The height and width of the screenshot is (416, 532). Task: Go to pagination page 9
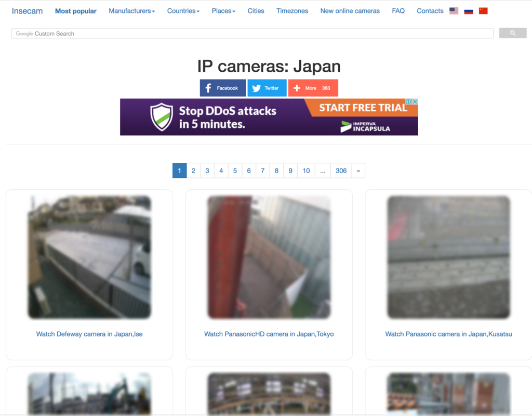(290, 171)
